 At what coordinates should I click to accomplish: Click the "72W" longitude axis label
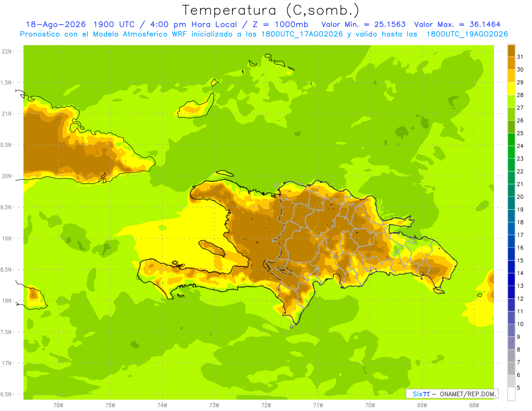pyautogui.click(x=266, y=405)
